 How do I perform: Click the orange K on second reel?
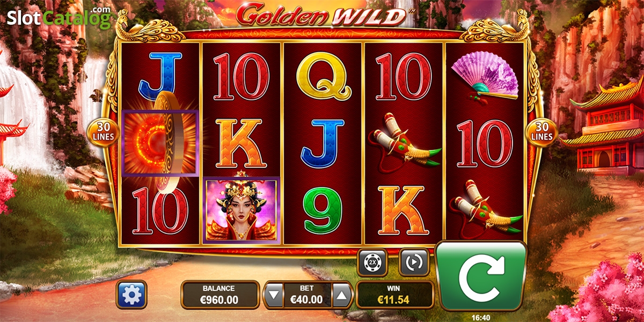point(240,144)
